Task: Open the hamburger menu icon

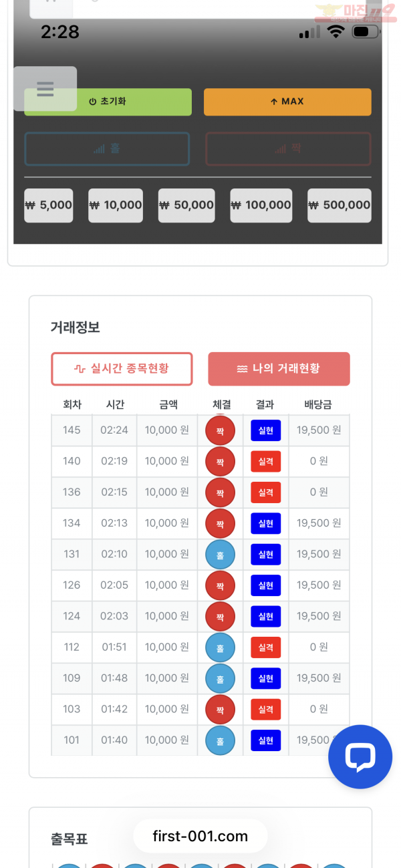Action: point(45,88)
